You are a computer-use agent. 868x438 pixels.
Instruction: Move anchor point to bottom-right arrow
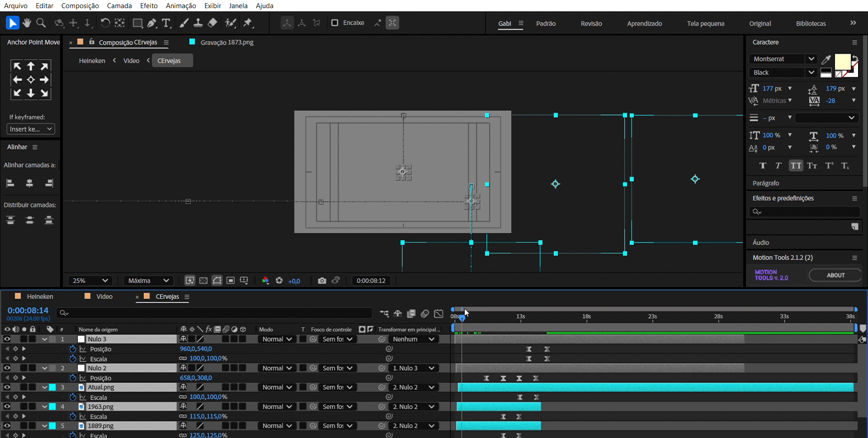point(44,93)
